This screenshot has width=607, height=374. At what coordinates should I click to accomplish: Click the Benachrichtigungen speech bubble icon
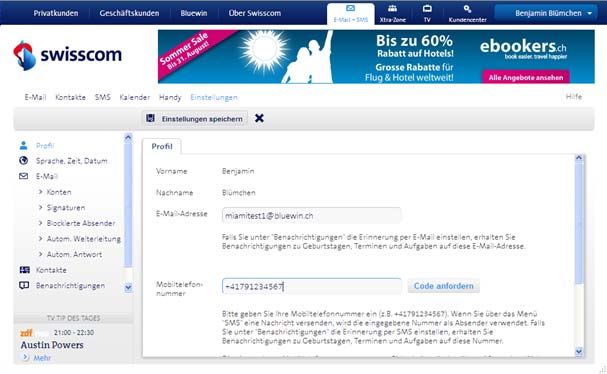pos(24,286)
